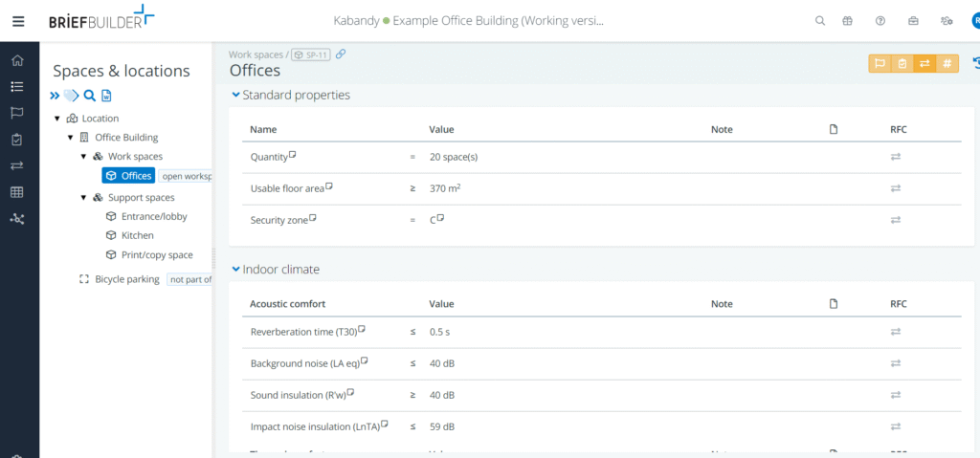Collapse the Support spaces tree node
980x458 pixels.
(x=84, y=198)
